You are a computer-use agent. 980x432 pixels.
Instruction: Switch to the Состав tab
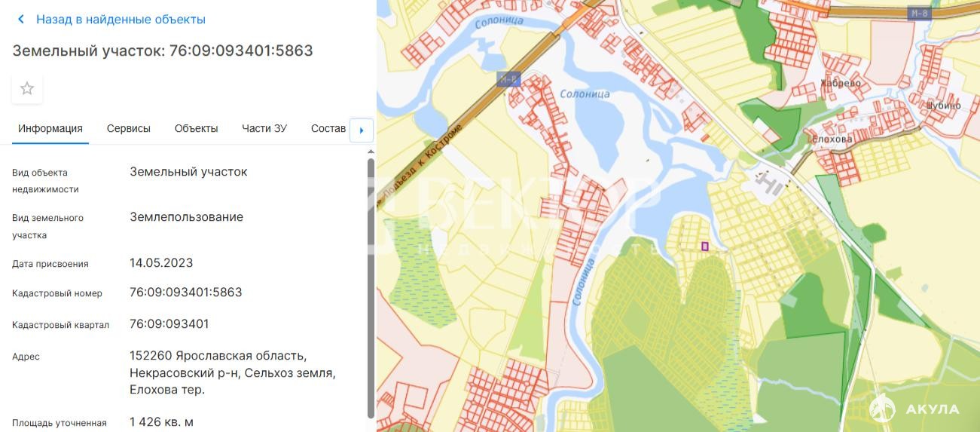click(328, 128)
